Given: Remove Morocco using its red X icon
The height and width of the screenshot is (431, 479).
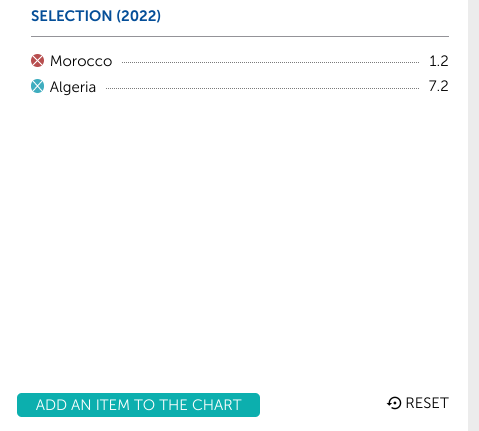Looking at the screenshot, I should click(x=37, y=61).
